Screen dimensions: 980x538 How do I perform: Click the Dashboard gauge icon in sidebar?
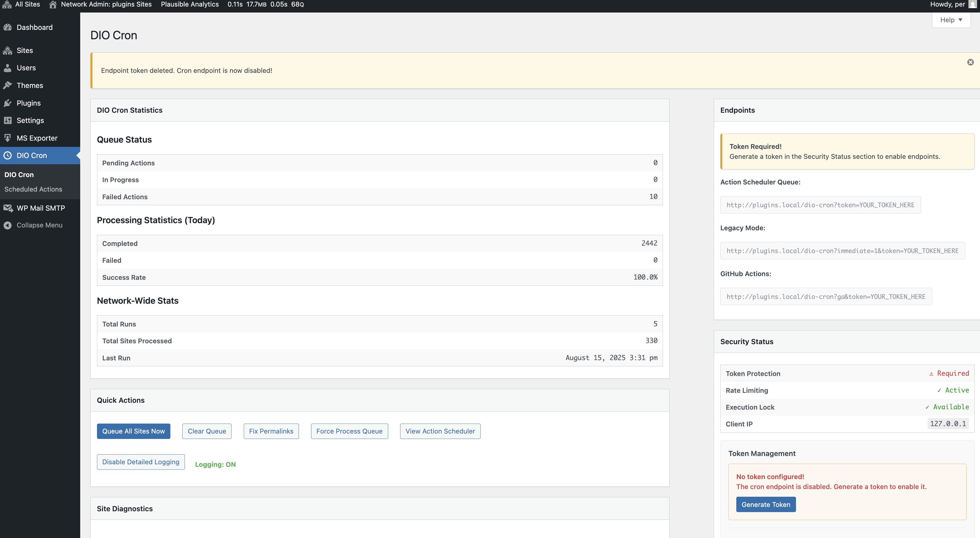coord(8,27)
